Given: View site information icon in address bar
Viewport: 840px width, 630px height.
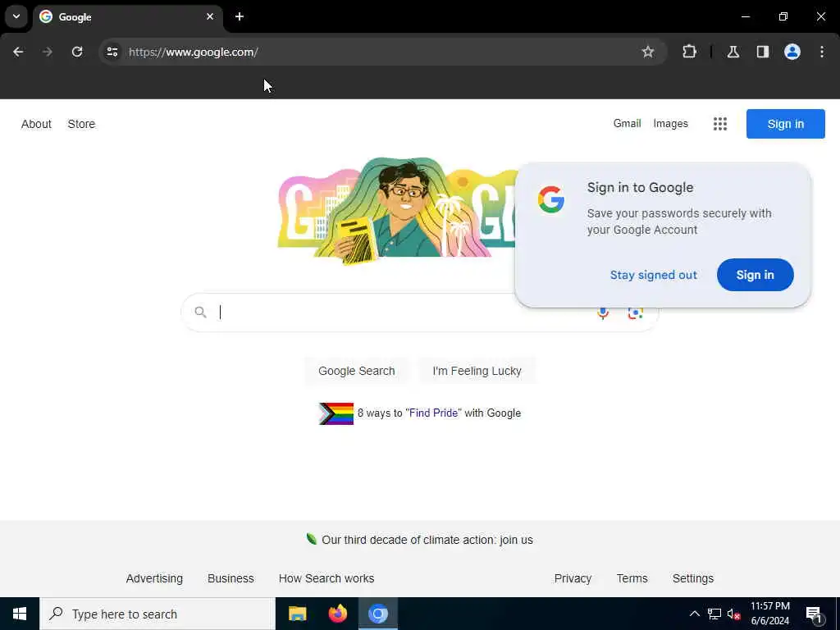Looking at the screenshot, I should [112, 52].
